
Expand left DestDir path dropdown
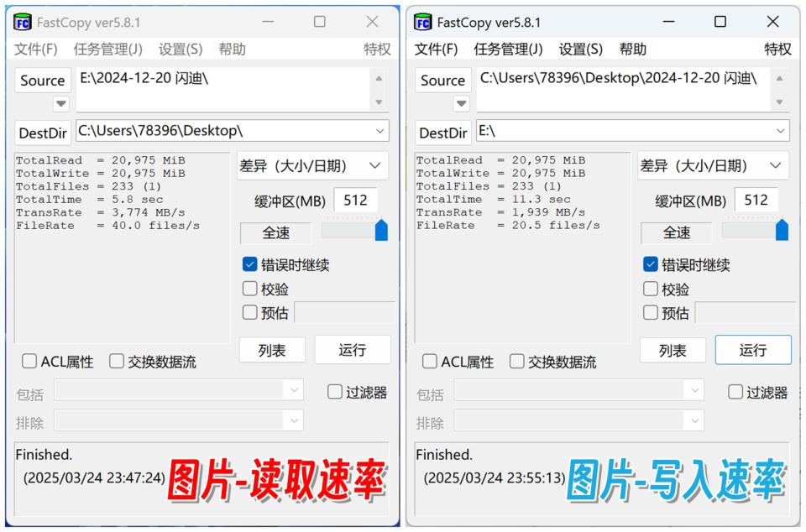(379, 131)
